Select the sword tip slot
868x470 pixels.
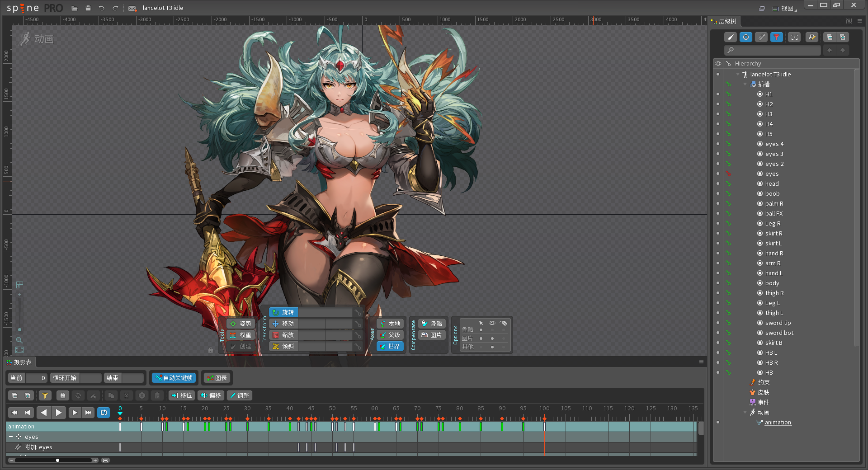tap(778, 323)
